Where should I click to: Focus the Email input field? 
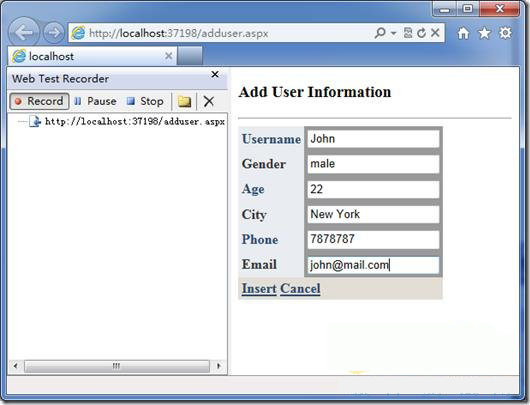[373, 265]
